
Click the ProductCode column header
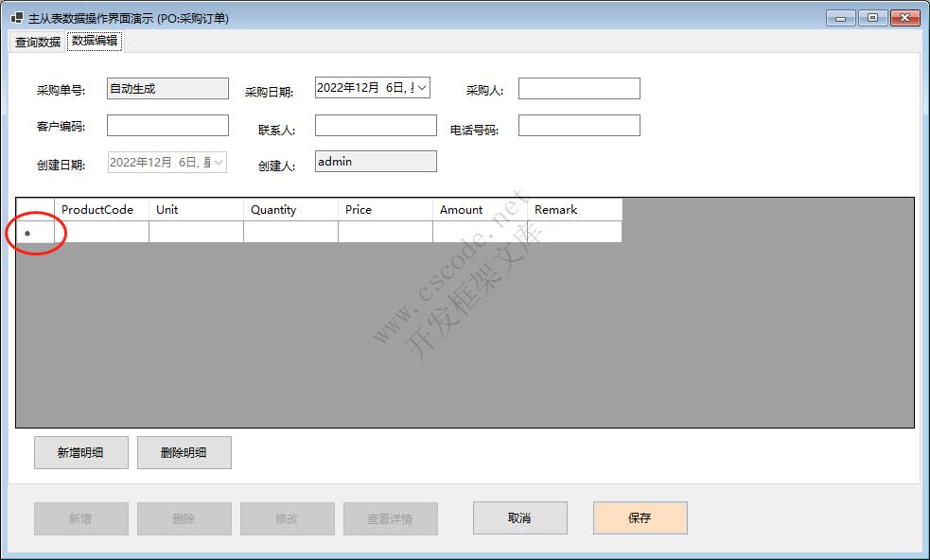(101, 210)
